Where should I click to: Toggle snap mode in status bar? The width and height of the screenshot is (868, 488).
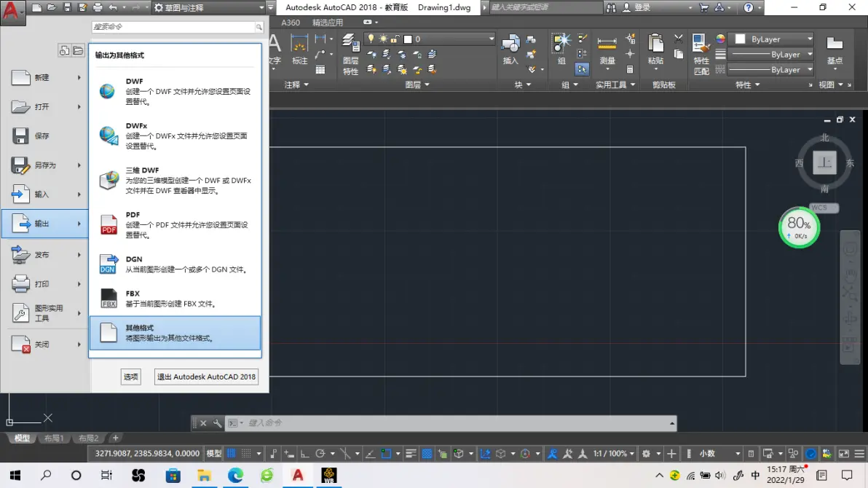coord(246,454)
